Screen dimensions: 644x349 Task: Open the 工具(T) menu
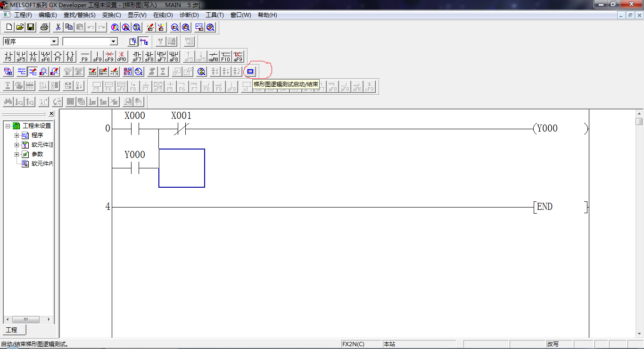pos(215,15)
